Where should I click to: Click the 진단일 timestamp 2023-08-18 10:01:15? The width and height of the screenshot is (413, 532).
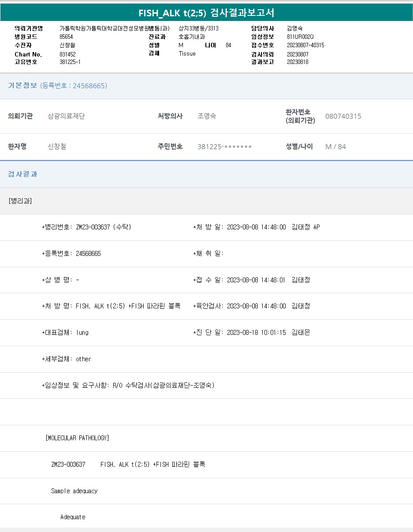(256, 333)
